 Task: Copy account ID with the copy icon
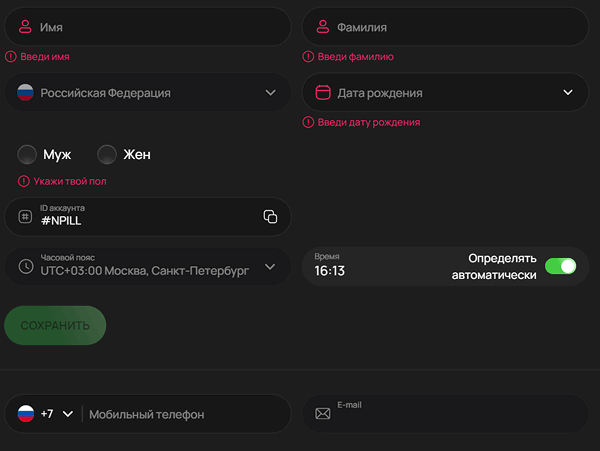coord(270,217)
